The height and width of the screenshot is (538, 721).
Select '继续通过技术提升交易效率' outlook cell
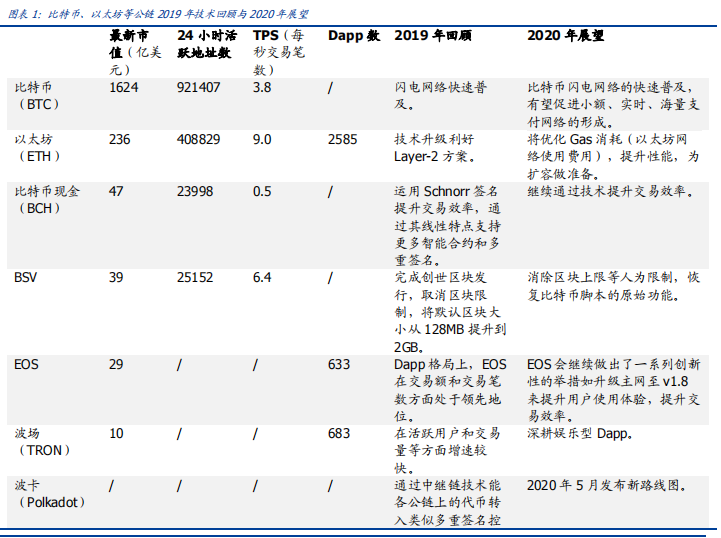[611, 191]
